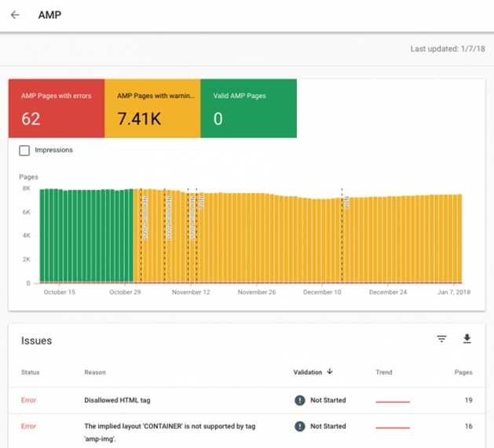Click the Error status of Disallowed HTML tag row
This screenshot has height=448, width=494.
point(29,400)
